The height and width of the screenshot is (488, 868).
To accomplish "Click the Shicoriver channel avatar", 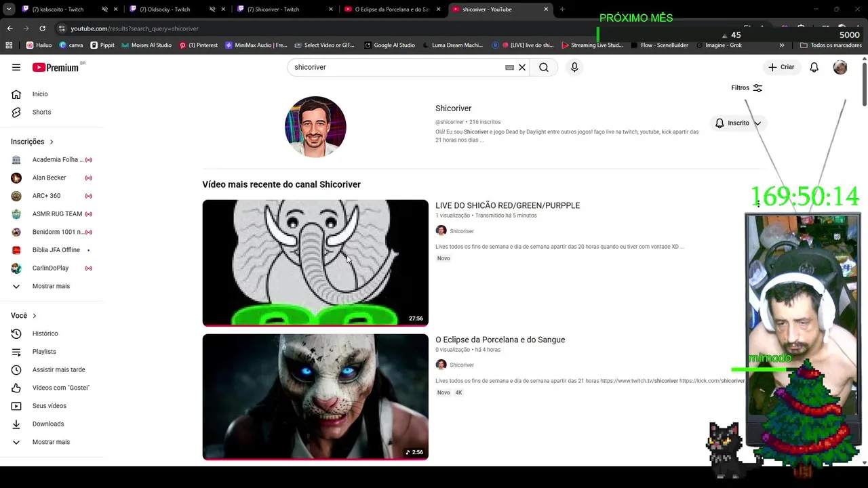I will [315, 127].
